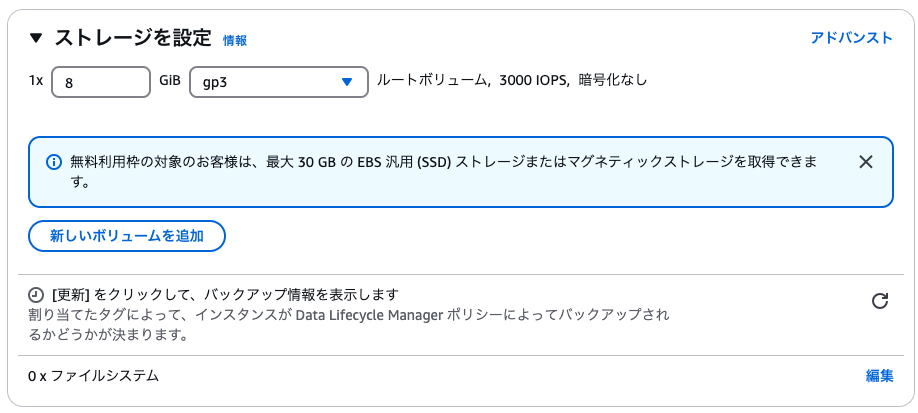Dismiss the free tier notice with X
This screenshot has height=413, width=918.
(865, 162)
